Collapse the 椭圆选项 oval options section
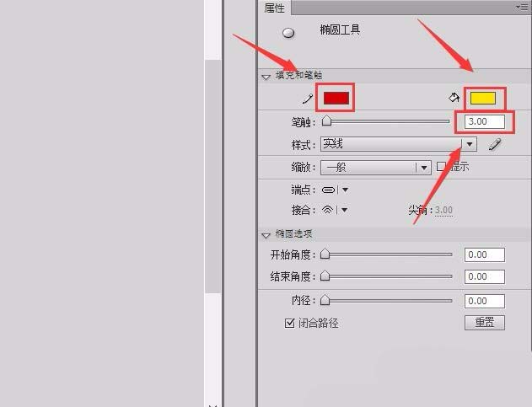Screen dimensions: 532x407 tap(266, 235)
